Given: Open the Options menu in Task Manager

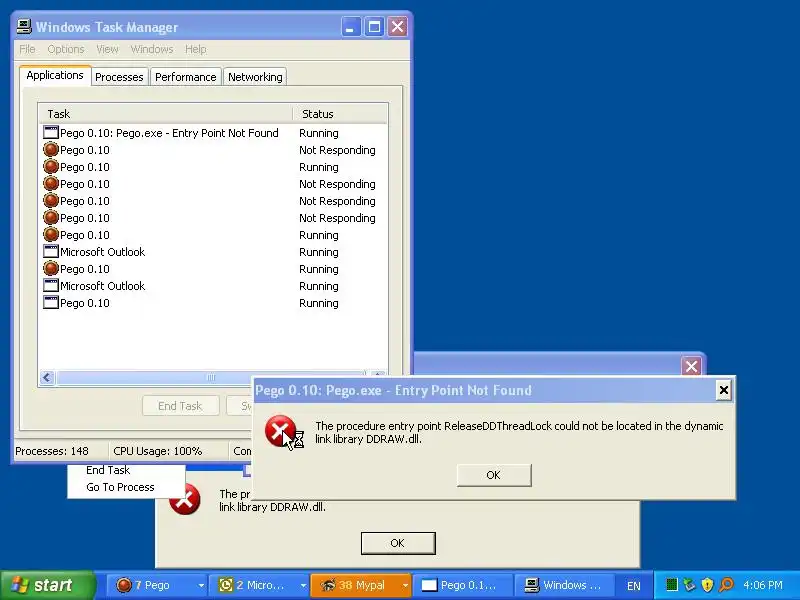Looking at the screenshot, I should (x=66, y=49).
